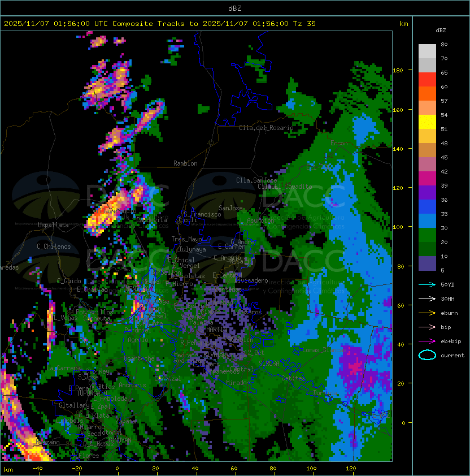The height and width of the screenshot is (476, 470).
Task: Select the light gray 70-80 dBZ swatch
Action: click(427, 51)
